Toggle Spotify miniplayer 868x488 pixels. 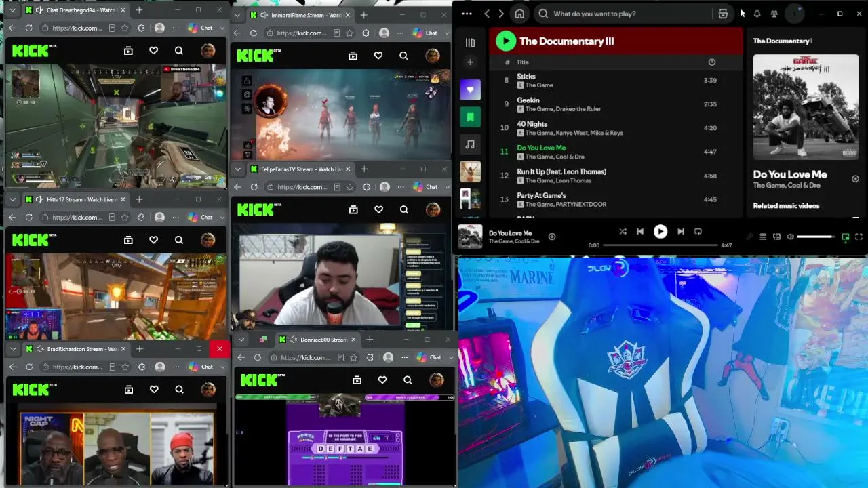[846, 237]
